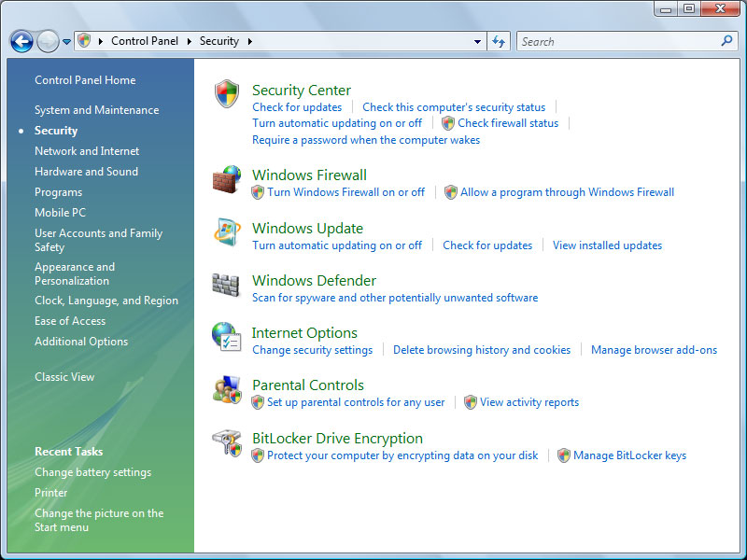Screen dimensions: 747x560
Task: Open the Internet Options heading link
Action: 304,333
